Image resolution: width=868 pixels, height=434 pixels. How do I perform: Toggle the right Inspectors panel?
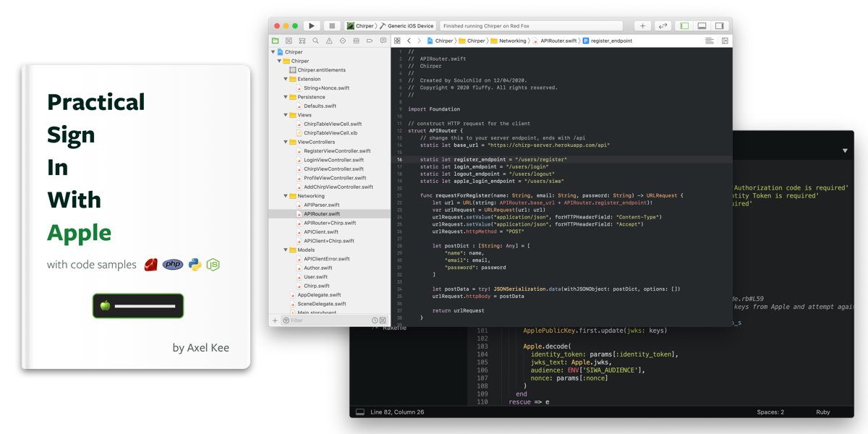click(719, 26)
